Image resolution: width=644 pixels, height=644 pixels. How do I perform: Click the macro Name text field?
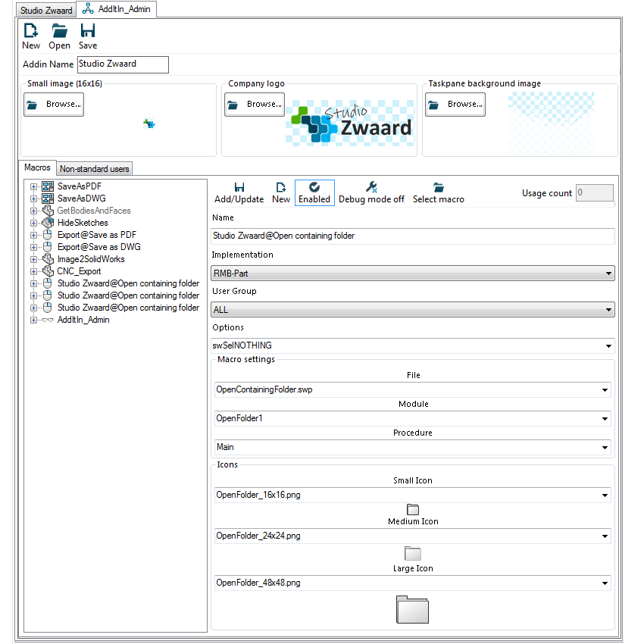pyautogui.click(x=413, y=236)
